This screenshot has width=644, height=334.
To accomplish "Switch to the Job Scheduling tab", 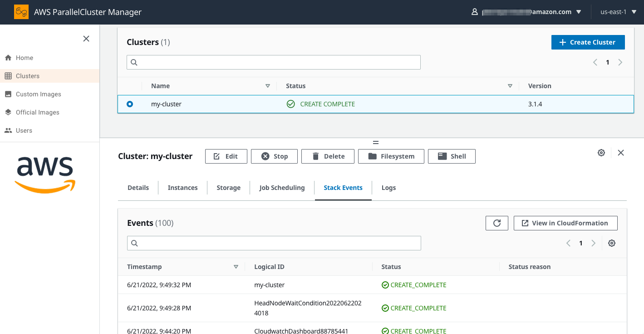I will [282, 188].
